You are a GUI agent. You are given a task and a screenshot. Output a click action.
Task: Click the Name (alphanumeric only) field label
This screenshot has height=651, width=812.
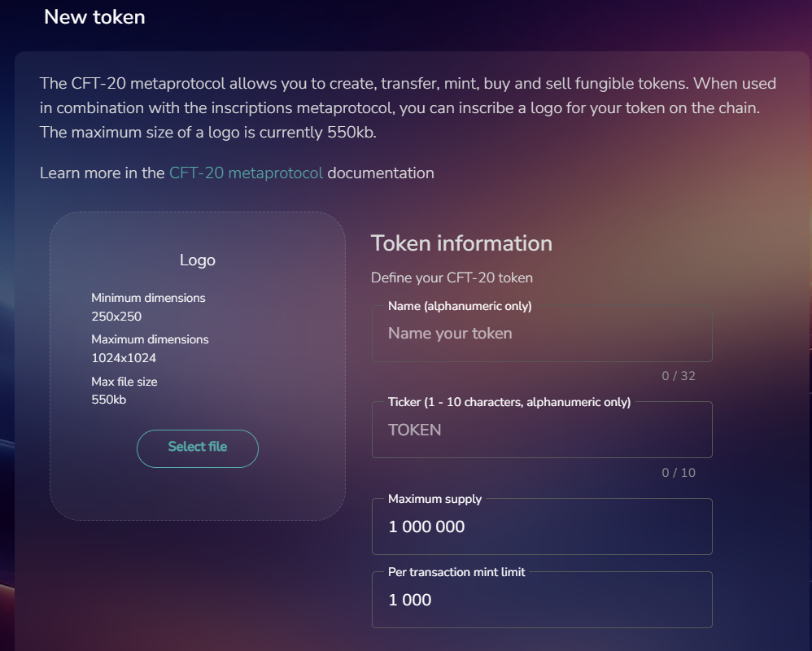click(460, 306)
